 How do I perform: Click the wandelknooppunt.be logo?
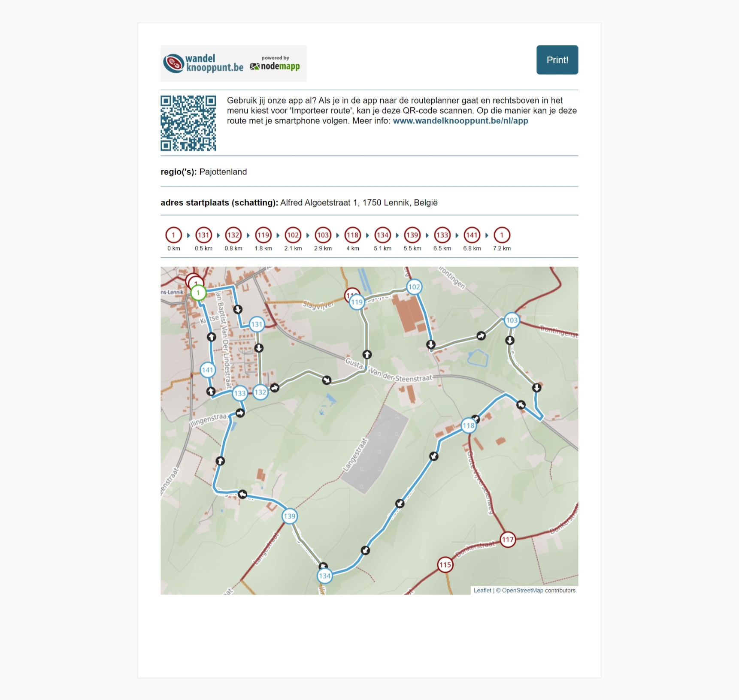[203, 63]
